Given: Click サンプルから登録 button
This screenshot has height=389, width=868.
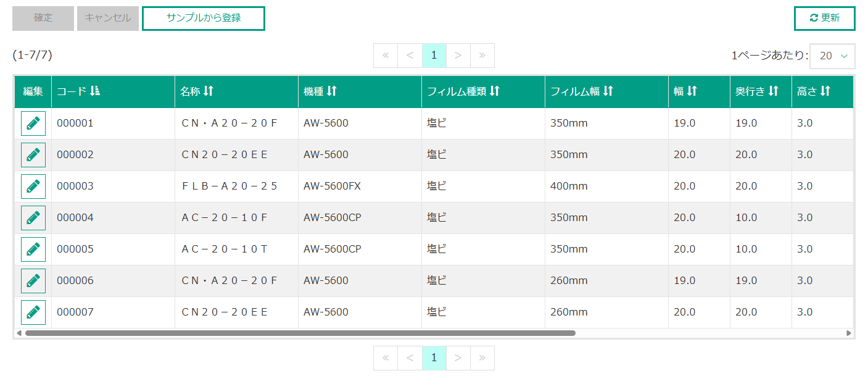Looking at the screenshot, I should [204, 19].
